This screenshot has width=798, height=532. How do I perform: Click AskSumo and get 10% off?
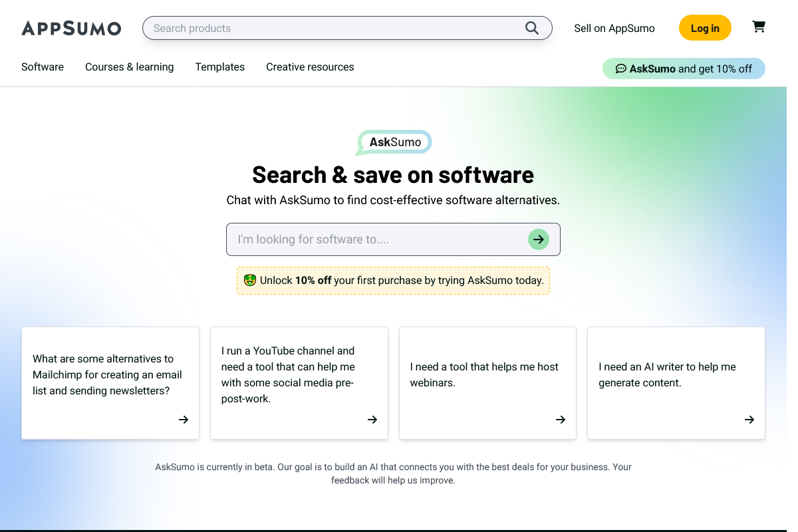pyautogui.click(x=684, y=68)
